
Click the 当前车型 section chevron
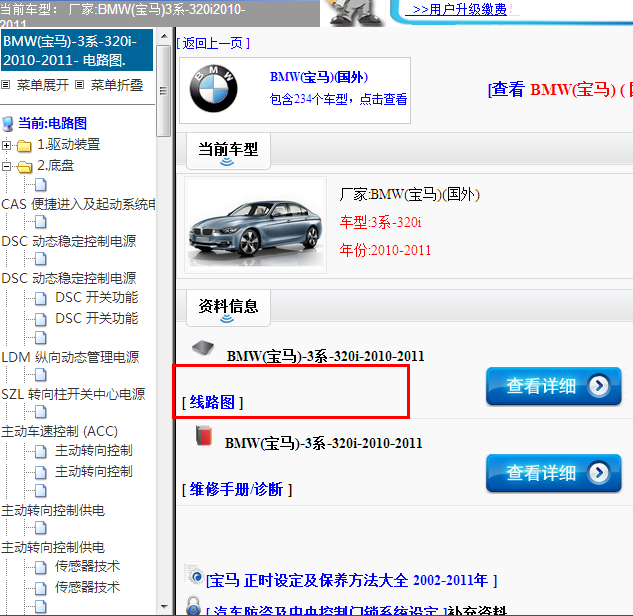point(227,162)
